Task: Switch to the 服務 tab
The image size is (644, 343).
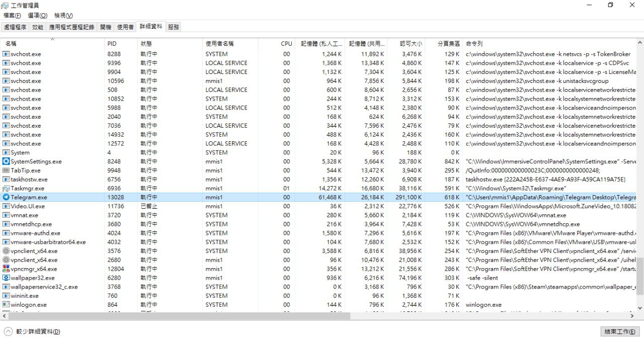Action: (173, 27)
